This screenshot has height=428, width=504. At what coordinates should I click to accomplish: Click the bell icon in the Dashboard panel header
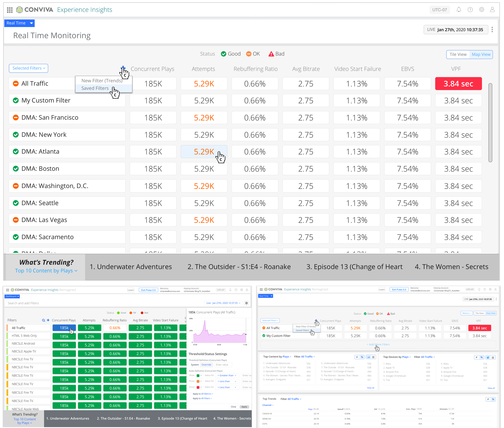pos(230,290)
